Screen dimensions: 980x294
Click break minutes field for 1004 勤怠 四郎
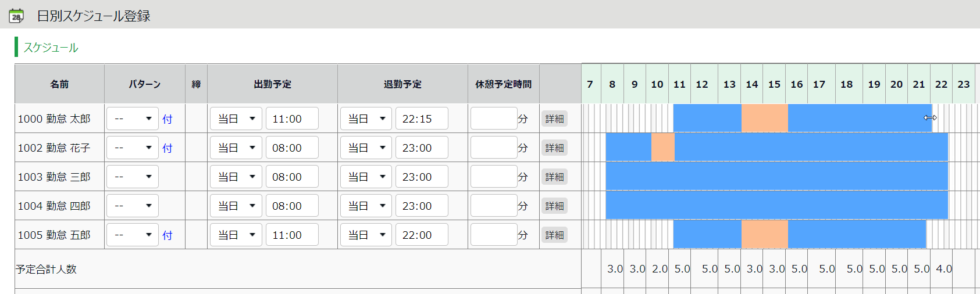click(x=494, y=206)
